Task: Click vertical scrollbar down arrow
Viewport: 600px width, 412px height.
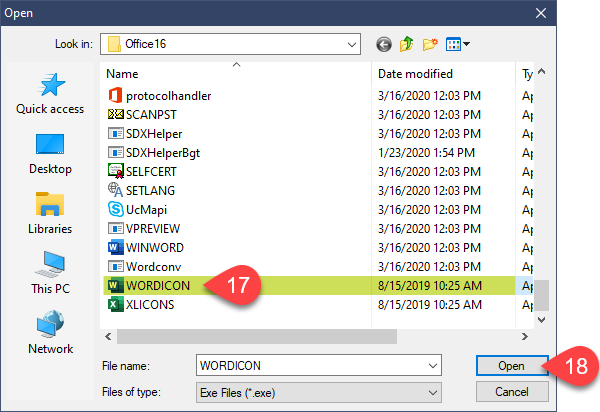Action: point(541,320)
